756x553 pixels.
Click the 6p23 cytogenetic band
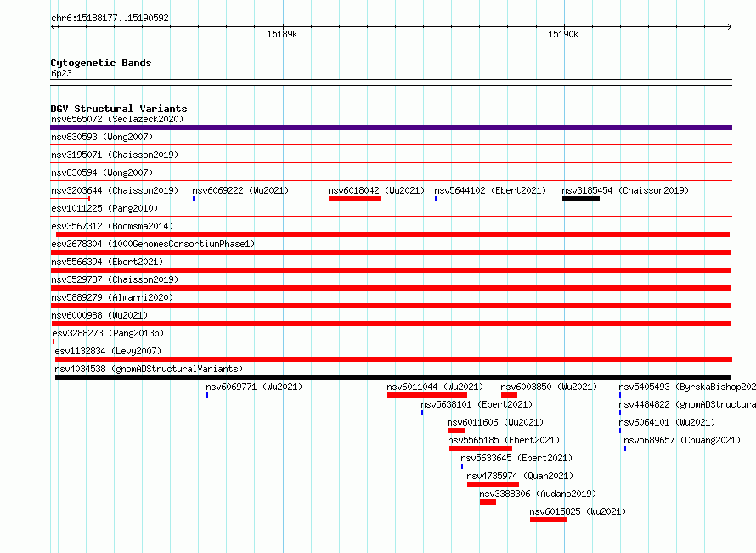(391, 82)
